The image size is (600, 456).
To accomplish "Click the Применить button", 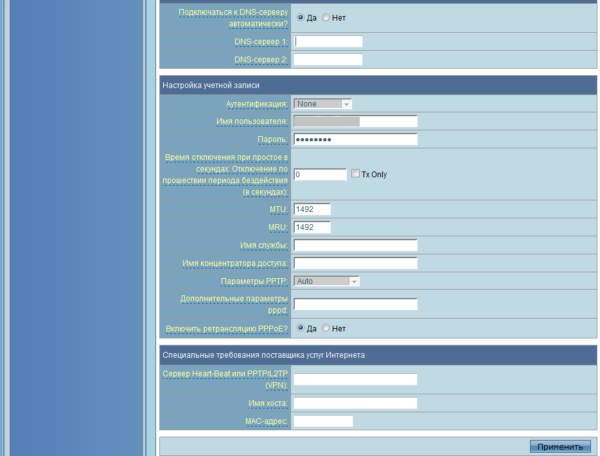I will 560,446.
